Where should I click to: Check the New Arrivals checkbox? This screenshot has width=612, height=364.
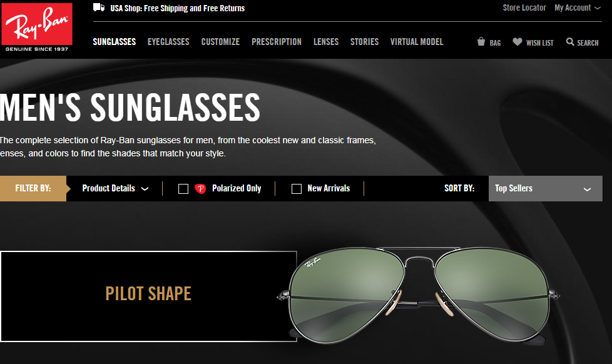pyautogui.click(x=297, y=189)
